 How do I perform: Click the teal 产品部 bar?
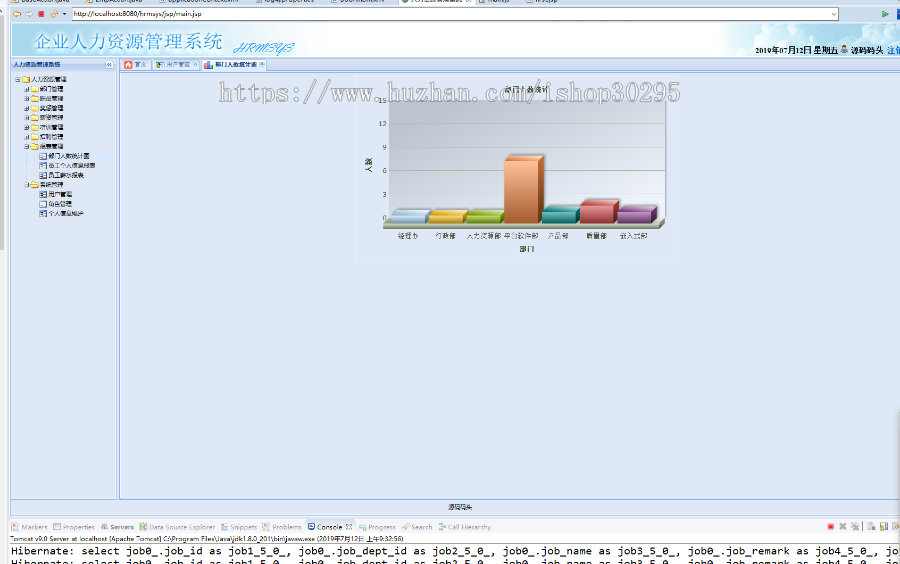coord(561,215)
